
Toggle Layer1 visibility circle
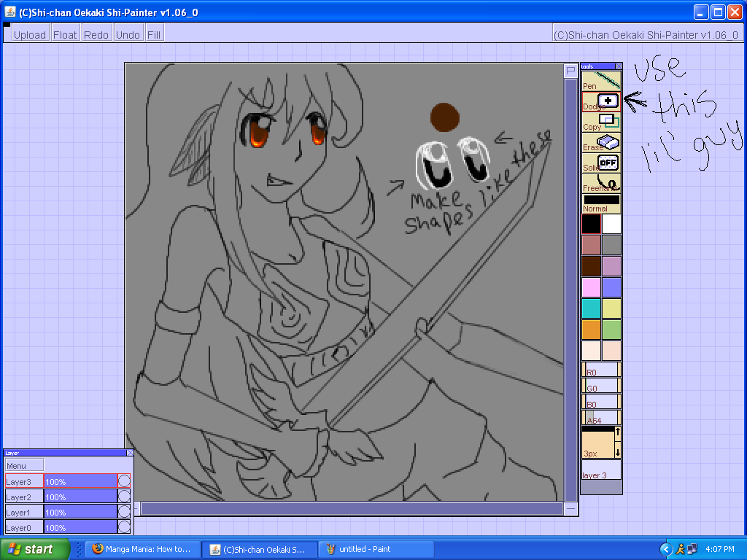124,512
